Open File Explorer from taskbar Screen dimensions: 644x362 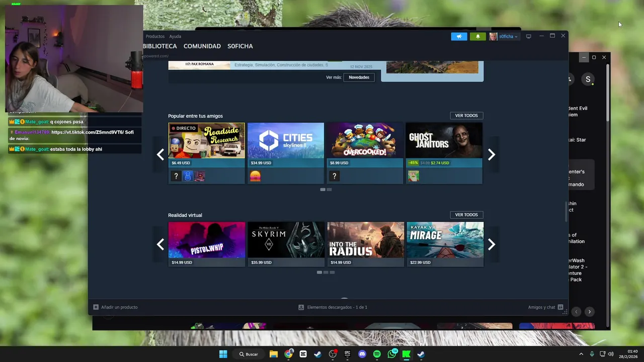click(274, 354)
